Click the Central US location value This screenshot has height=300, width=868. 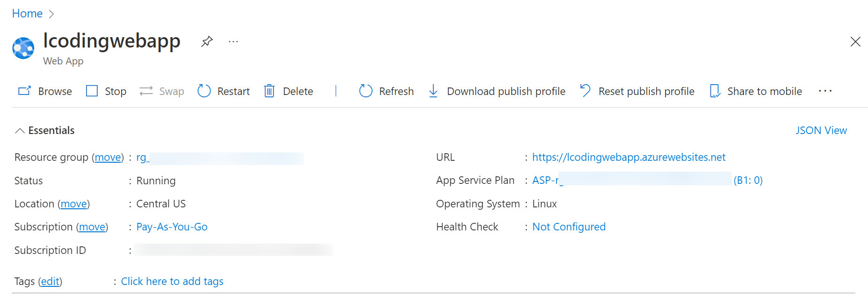click(161, 204)
